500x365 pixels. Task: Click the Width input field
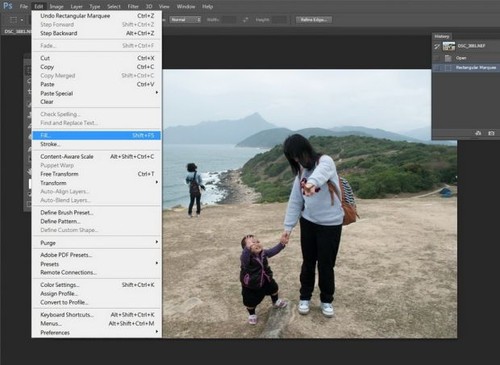pos(229,20)
